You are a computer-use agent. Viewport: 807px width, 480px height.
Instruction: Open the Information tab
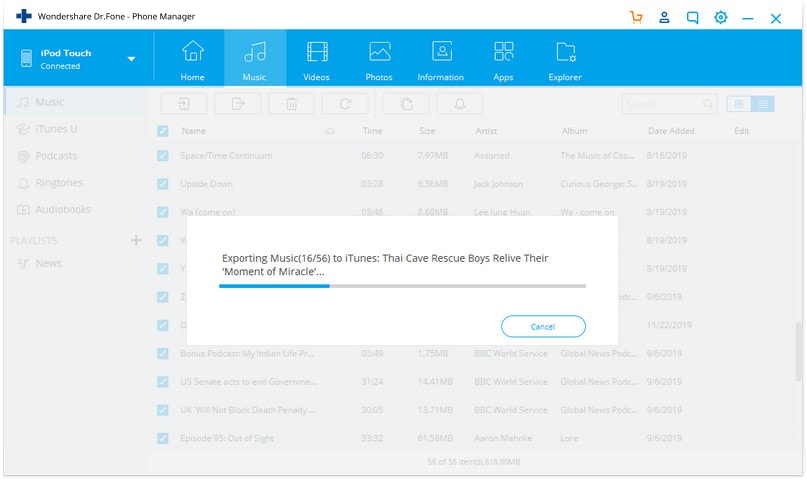coord(441,60)
